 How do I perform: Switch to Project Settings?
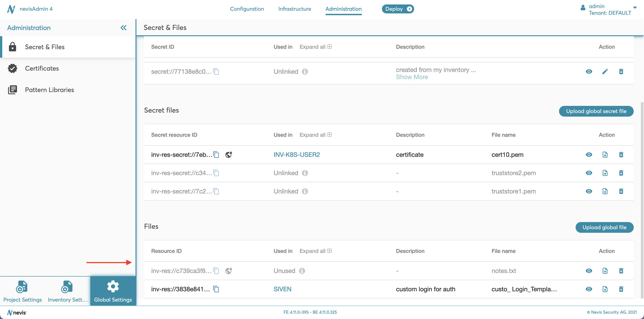(23, 291)
